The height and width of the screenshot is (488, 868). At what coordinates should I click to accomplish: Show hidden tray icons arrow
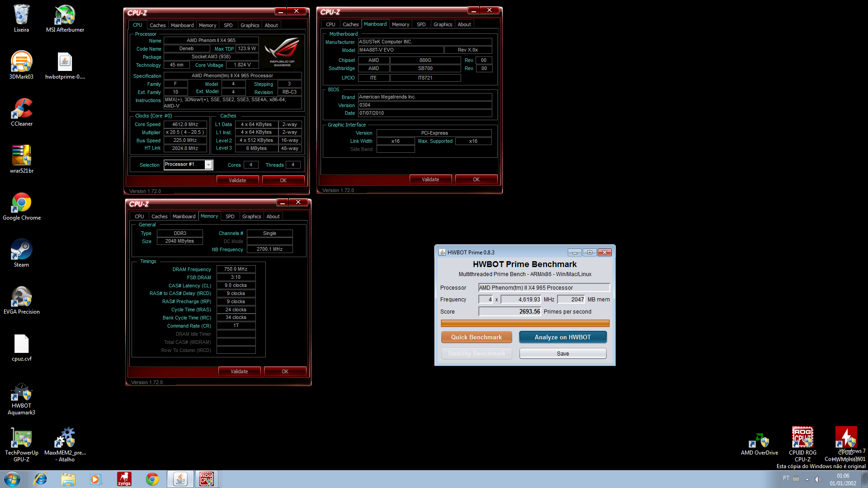[x=807, y=479]
